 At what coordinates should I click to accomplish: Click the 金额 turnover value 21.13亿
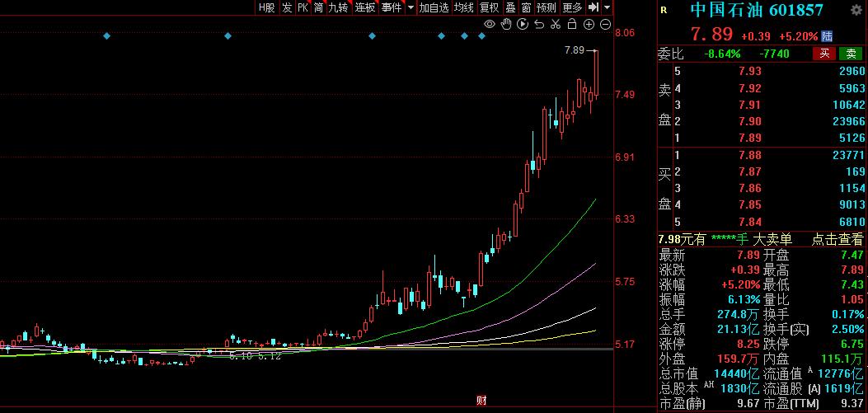pos(740,330)
